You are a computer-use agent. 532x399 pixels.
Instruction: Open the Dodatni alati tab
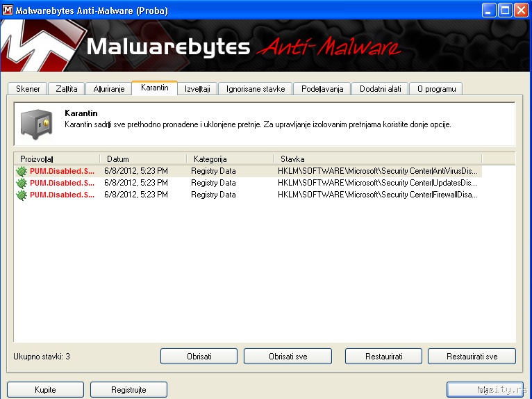pos(381,89)
